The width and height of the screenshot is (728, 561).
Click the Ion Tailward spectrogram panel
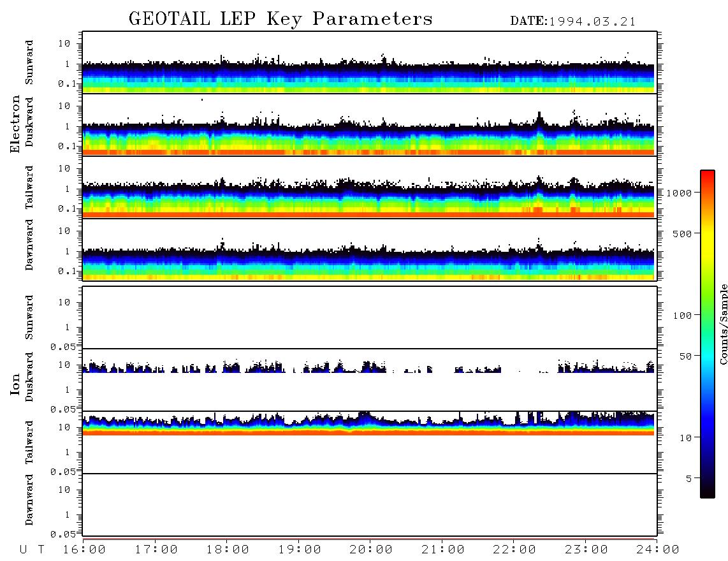(370, 442)
